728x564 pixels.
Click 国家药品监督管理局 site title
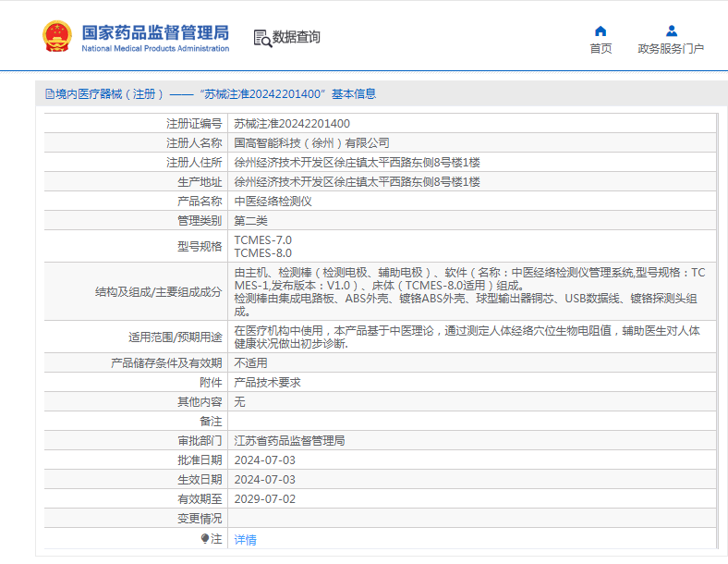pos(155,32)
